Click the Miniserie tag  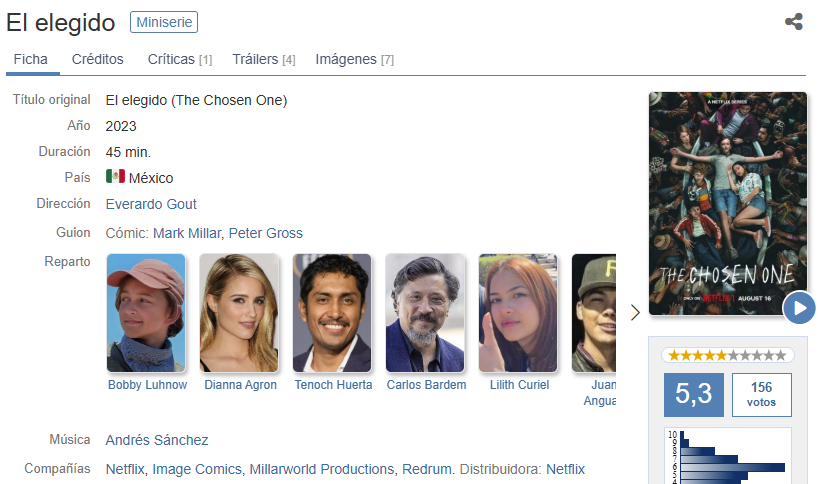pos(164,22)
